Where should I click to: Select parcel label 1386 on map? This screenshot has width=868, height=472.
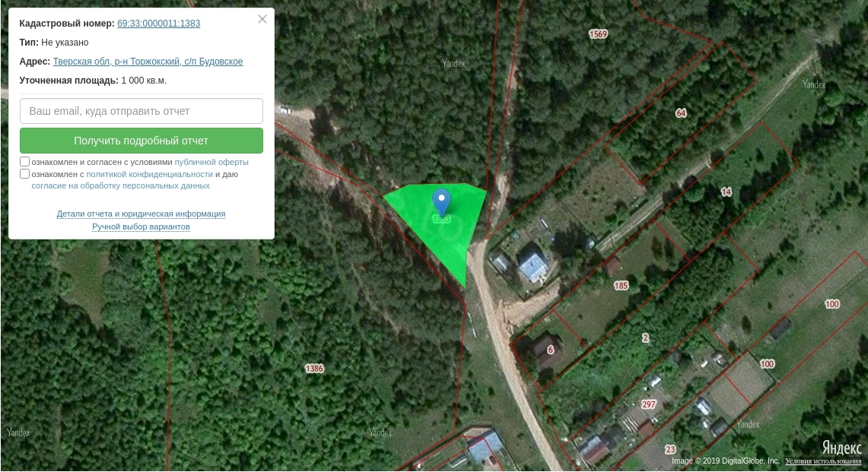314,369
